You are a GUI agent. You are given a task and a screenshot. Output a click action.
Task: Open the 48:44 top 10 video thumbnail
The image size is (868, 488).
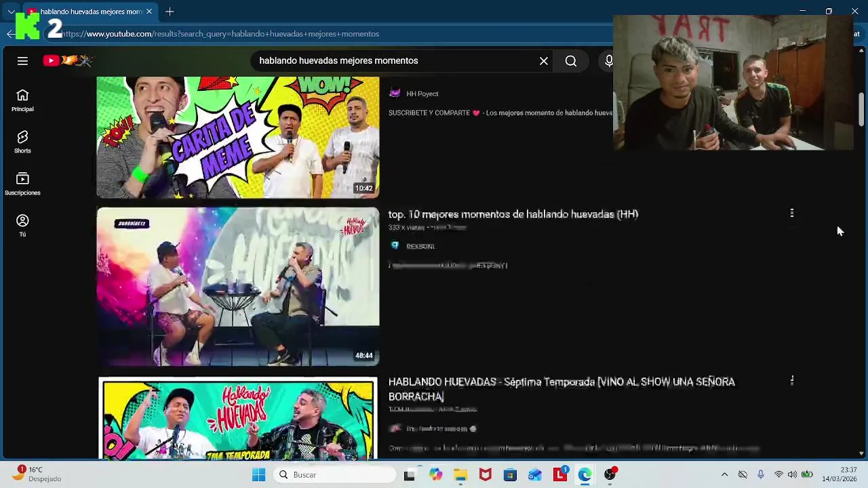pos(237,287)
